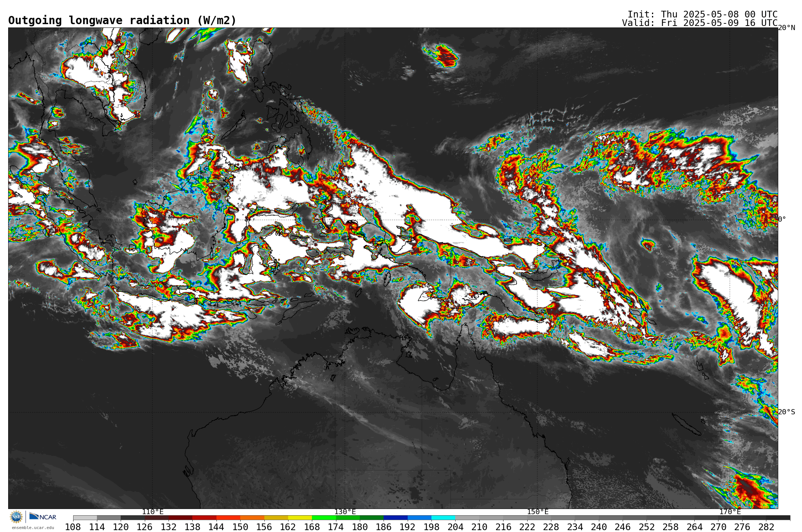Screen dimensions: 802x532
Task: Click the NCAR logo
Action: click(43, 516)
